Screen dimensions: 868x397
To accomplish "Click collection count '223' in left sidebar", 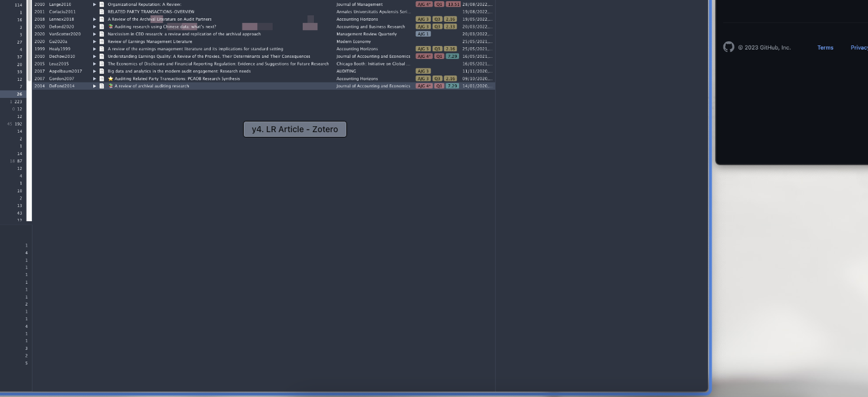I will pos(18,101).
